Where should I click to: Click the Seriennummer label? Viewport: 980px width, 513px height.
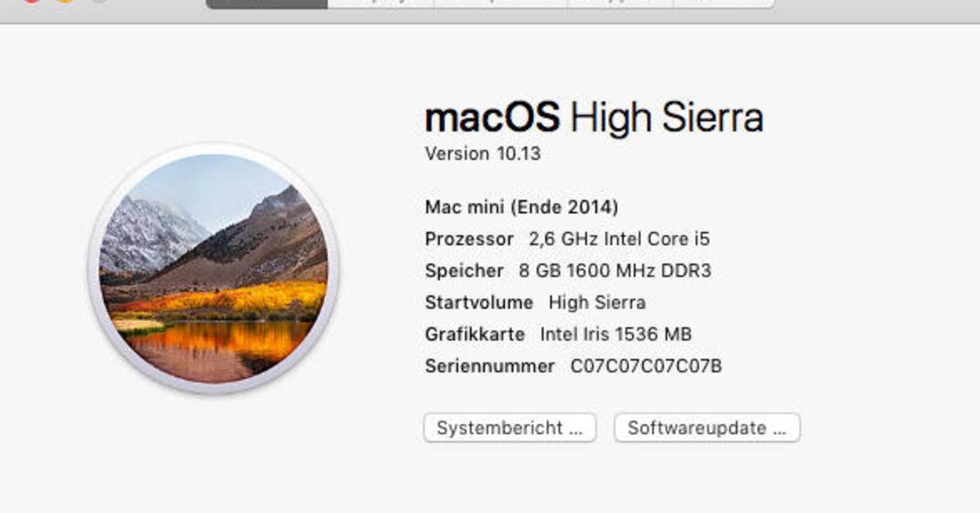click(x=490, y=366)
